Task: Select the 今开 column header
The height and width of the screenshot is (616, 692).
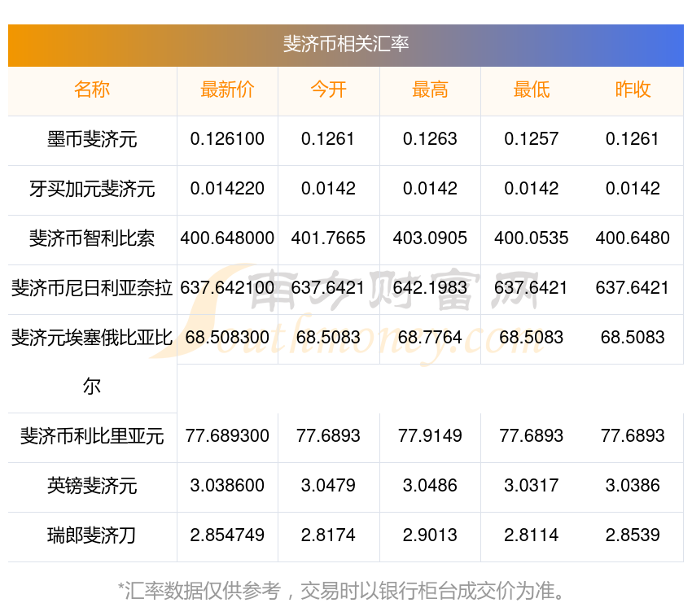Action: click(328, 90)
